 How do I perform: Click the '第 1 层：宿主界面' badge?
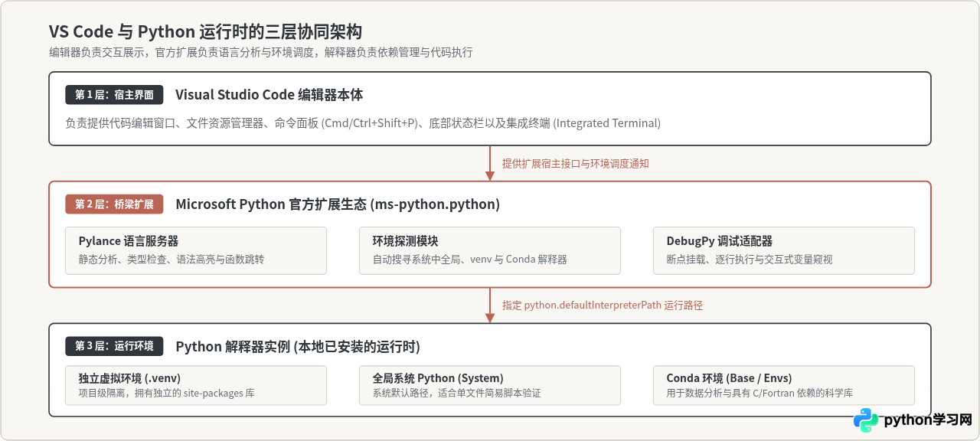click(114, 95)
